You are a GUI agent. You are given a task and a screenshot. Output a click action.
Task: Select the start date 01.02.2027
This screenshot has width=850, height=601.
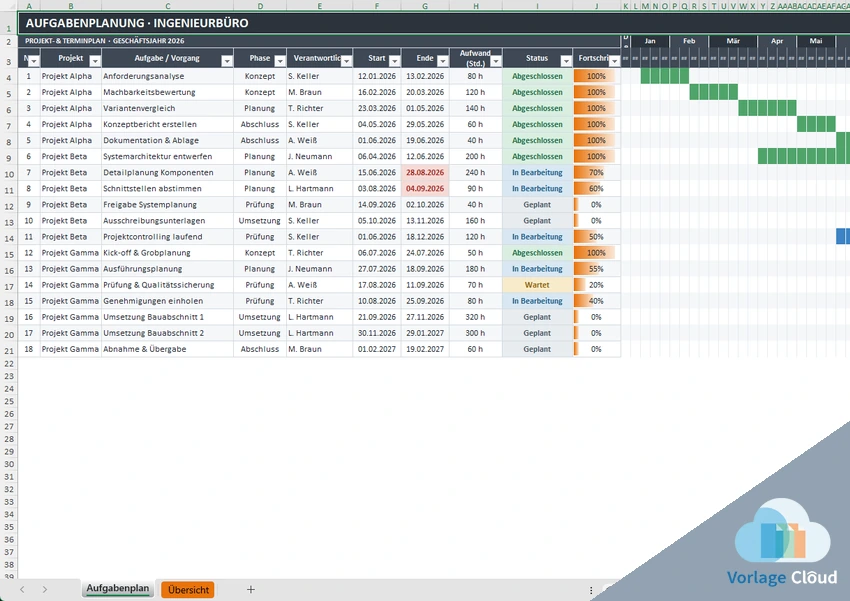click(x=377, y=350)
